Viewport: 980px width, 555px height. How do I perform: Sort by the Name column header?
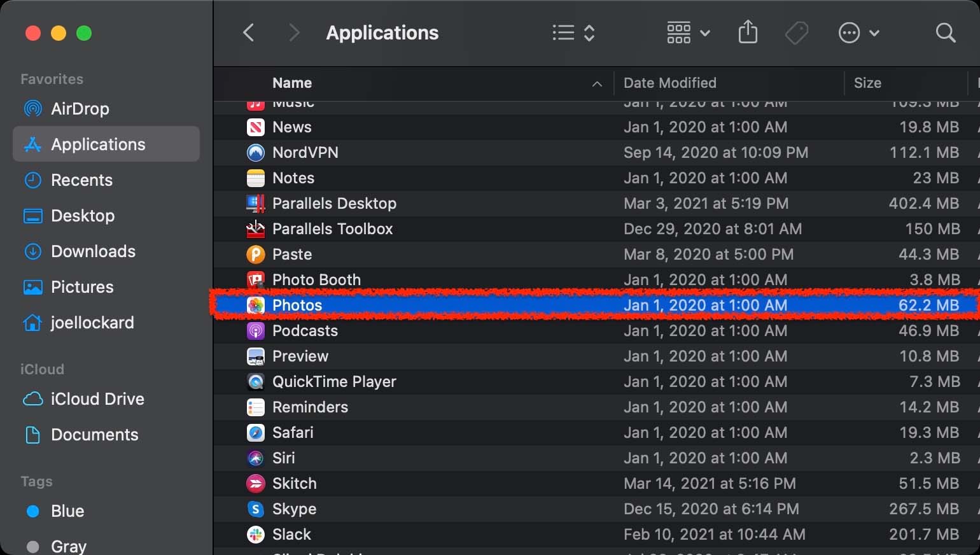coord(292,83)
